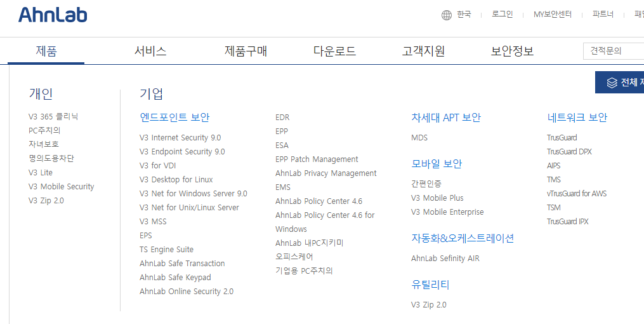Image resolution: width=644 pixels, height=324 pixels.
Task: Click 엔드포인트 보안 heading
Action: [x=174, y=118]
